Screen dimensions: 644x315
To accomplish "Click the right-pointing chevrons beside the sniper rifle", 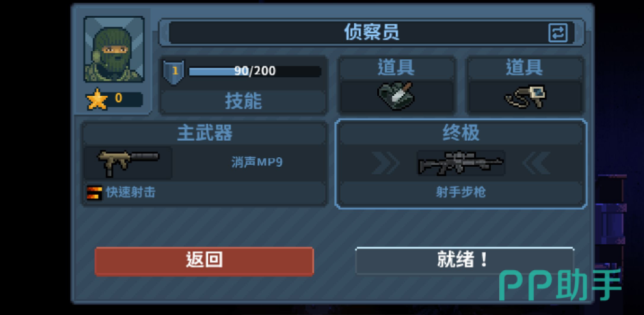I will tap(386, 163).
